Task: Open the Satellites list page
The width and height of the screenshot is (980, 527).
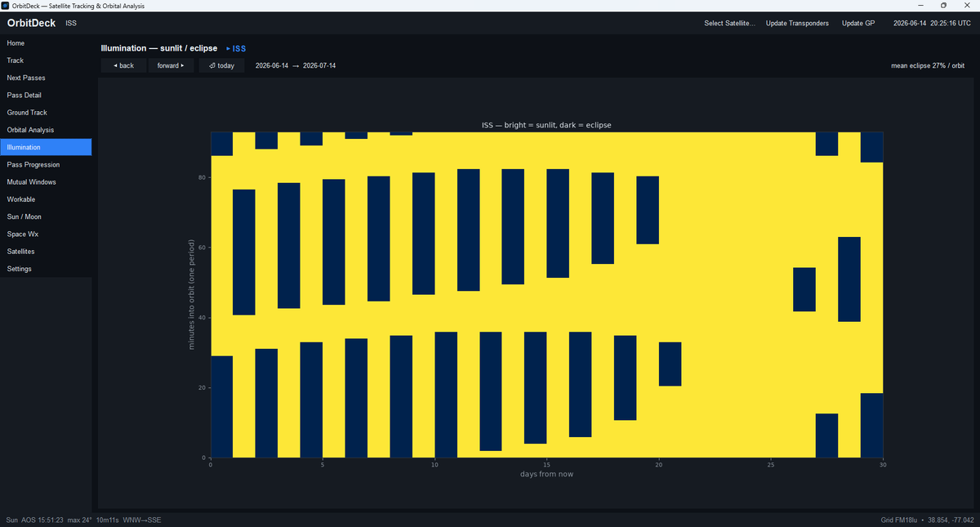Action: pyautogui.click(x=46, y=252)
